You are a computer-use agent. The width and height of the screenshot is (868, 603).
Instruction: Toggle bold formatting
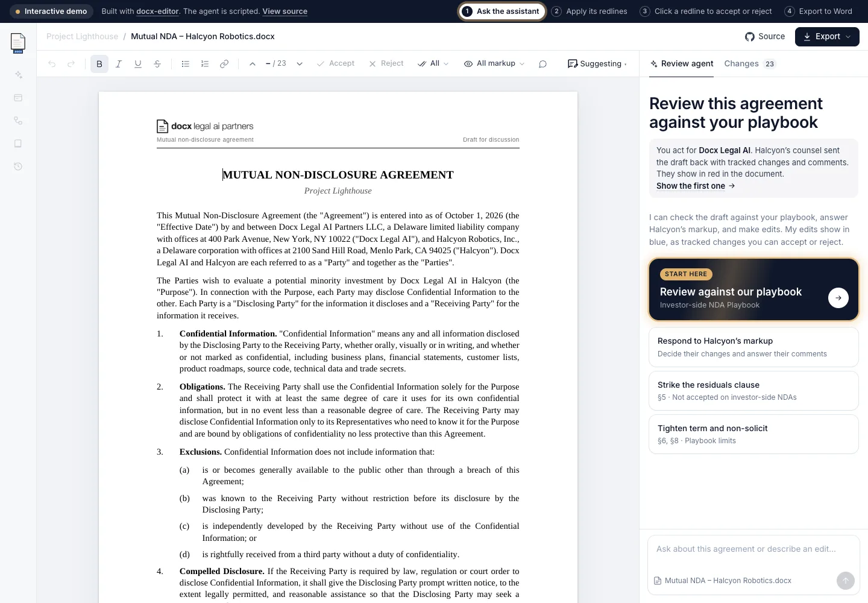tap(99, 64)
